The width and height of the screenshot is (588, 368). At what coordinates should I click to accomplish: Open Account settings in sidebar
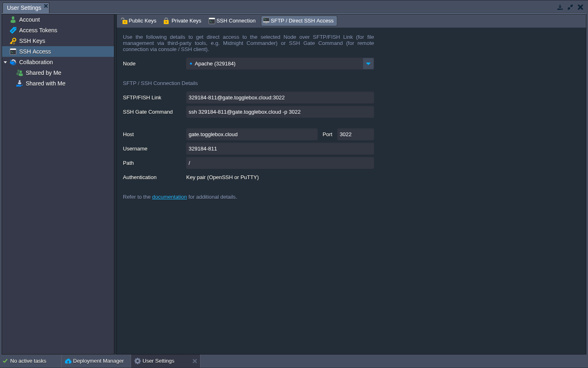(58, 20)
